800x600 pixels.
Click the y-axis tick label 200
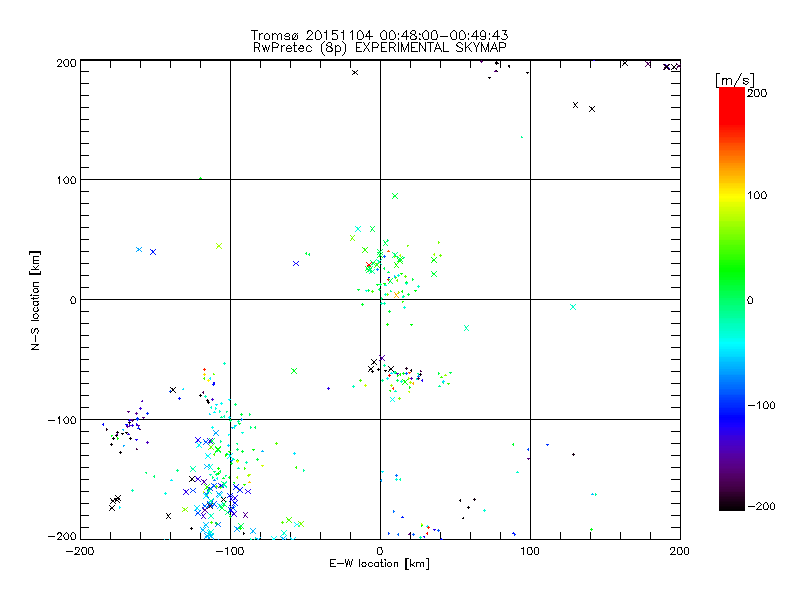[66, 63]
